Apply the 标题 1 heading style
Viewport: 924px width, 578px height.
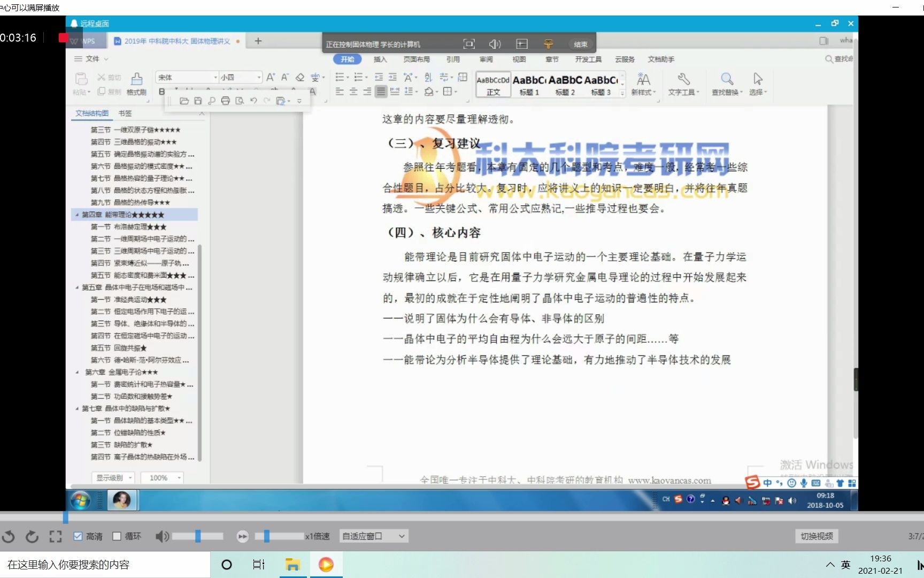(x=529, y=85)
